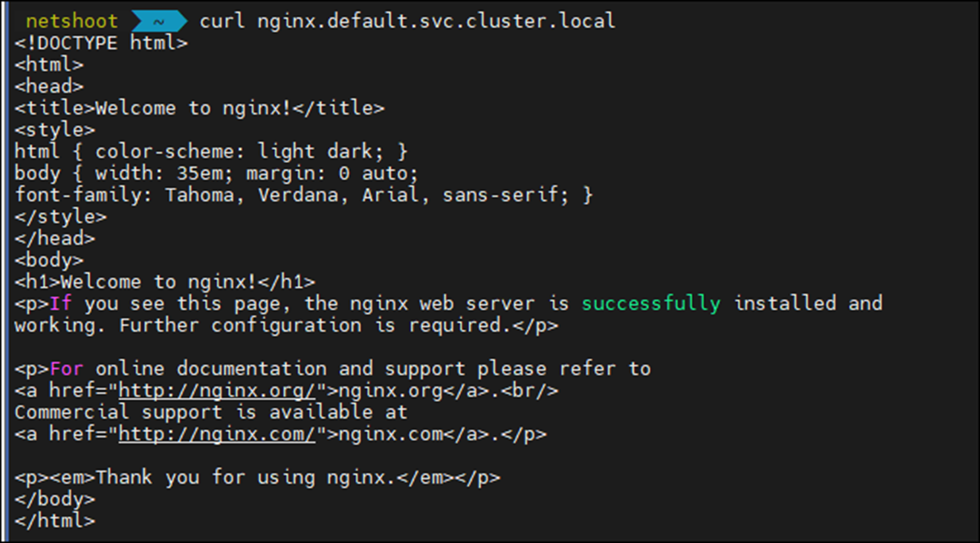Image resolution: width=980 pixels, height=543 pixels.
Task: Click the color-scheme CSS line
Action: click(211, 152)
